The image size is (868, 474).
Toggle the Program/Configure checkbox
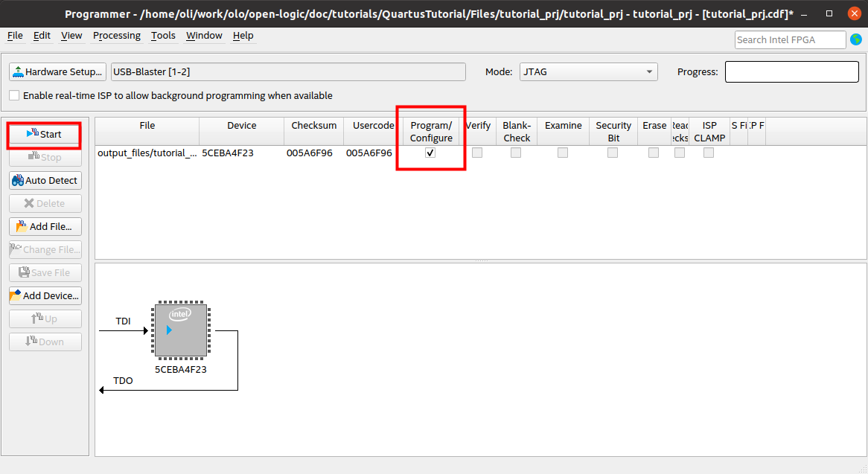tap(430, 153)
